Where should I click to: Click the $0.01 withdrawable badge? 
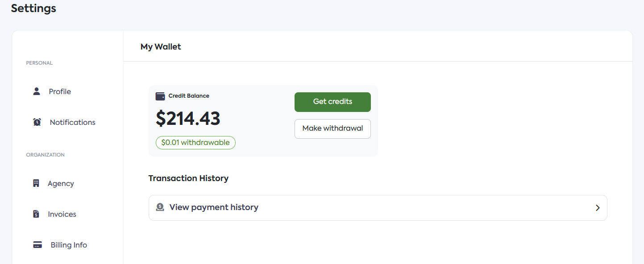point(195,143)
